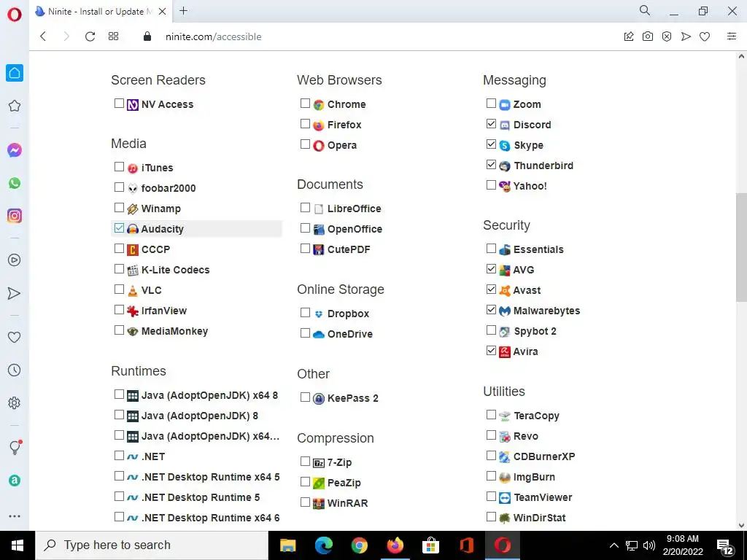747x560 pixels.
Task: Check the 7-Zip checkbox
Action: pos(306,461)
